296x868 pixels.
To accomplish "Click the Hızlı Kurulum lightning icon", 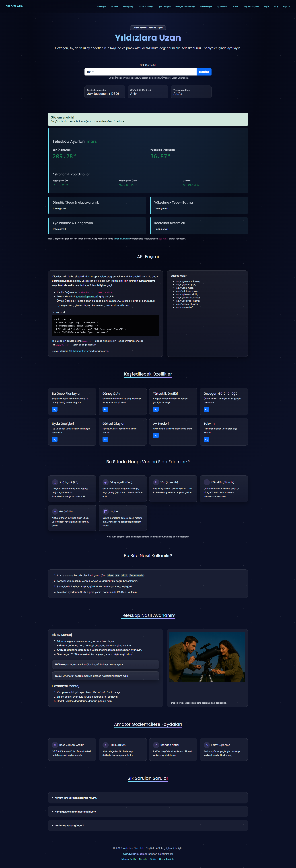I will click(105, 745).
